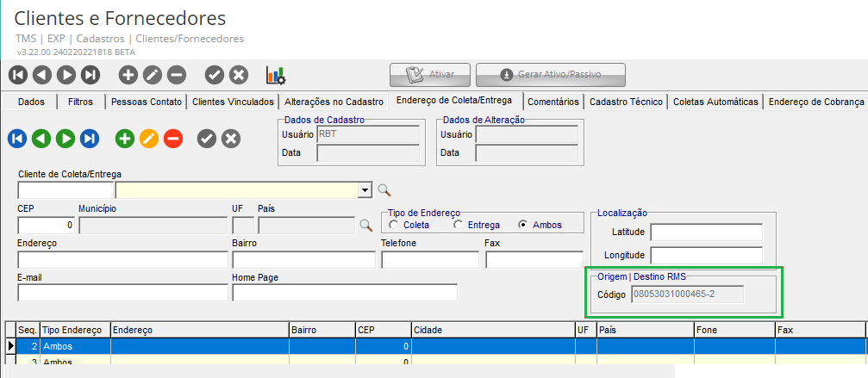Click the Fone column header
This screenshot has width=868, height=378.
tap(734, 330)
